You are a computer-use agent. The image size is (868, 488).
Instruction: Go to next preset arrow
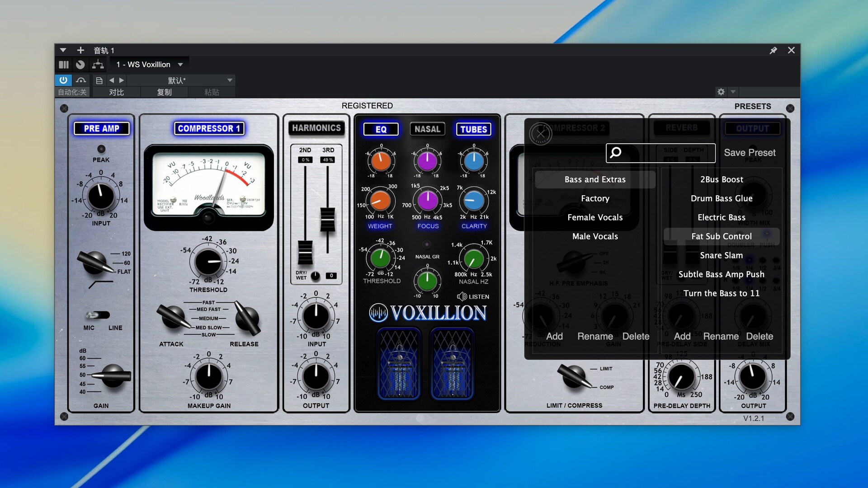(121, 80)
